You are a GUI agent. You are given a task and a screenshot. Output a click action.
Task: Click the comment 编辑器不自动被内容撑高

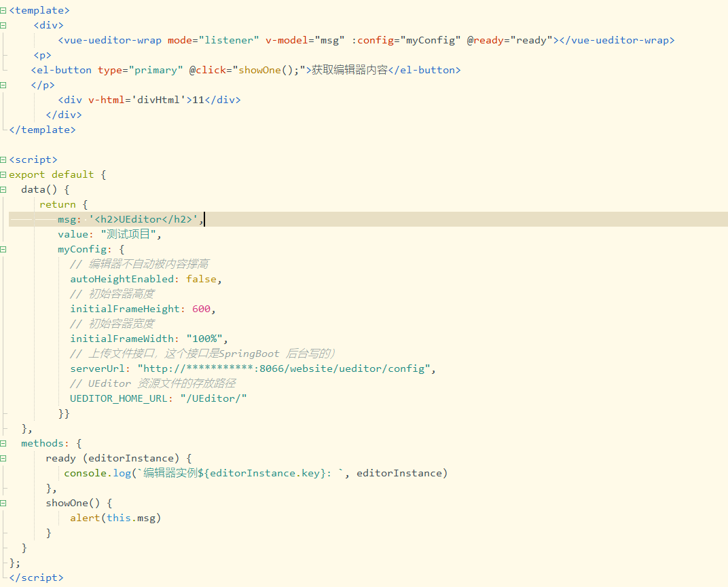(149, 264)
